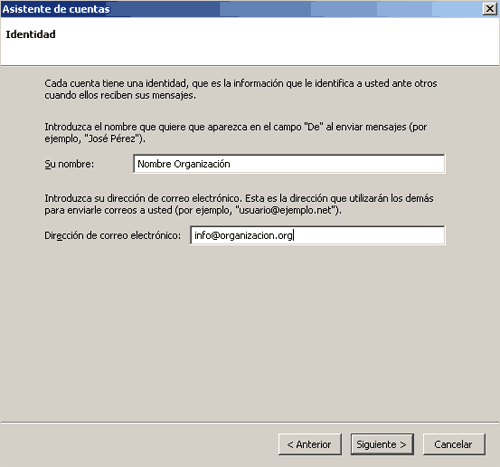Place cursor on the word 'Organización'
Viewport: 500px width, 467px height.
202,164
